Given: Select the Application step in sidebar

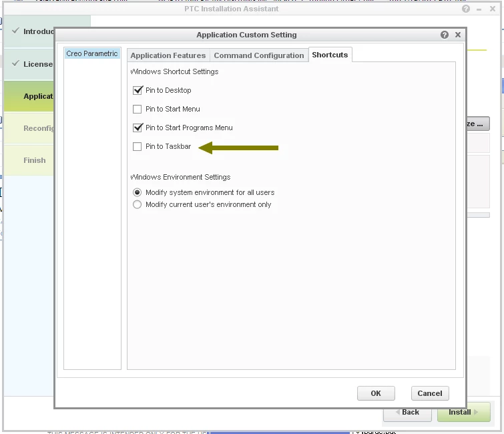Looking at the screenshot, I should click(x=29, y=96).
